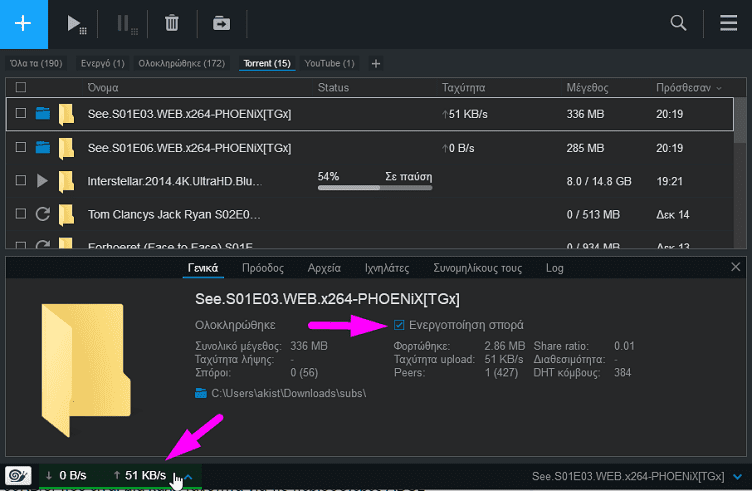Click the Interstellar 54% progress bar
The width and height of the screenshot is (752, 491).
coord(375,187)
